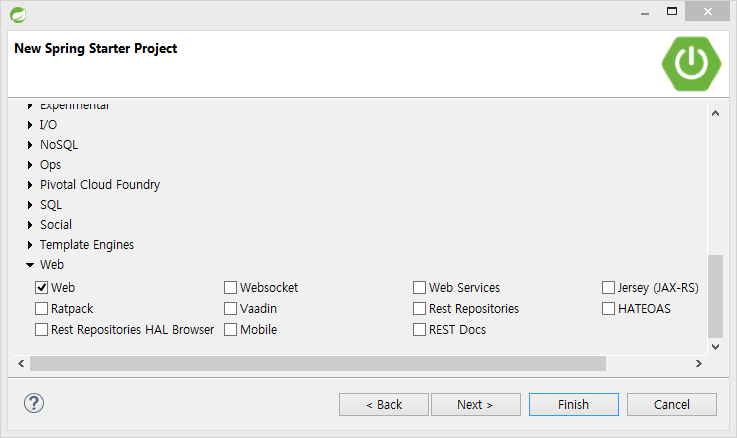This screenshot has width=737, height=438.
Task: Click the Finish button
Action: [x=573, y=405]
